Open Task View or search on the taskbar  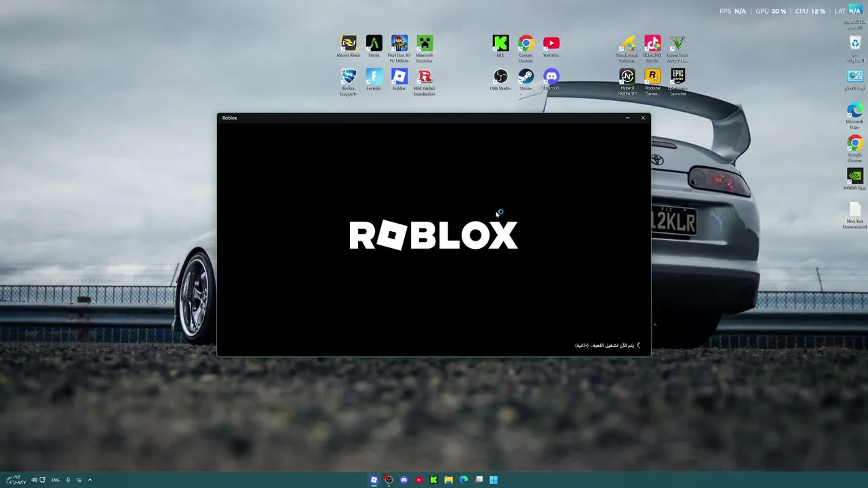pyautogui.click(x=479, y=480)
